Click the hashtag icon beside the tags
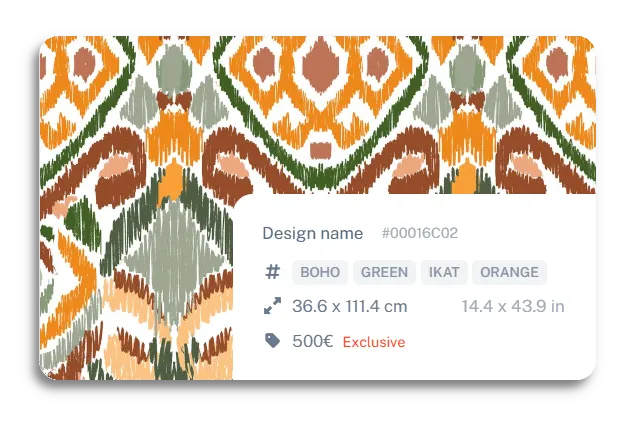The image size is (633, 421). 272,272
